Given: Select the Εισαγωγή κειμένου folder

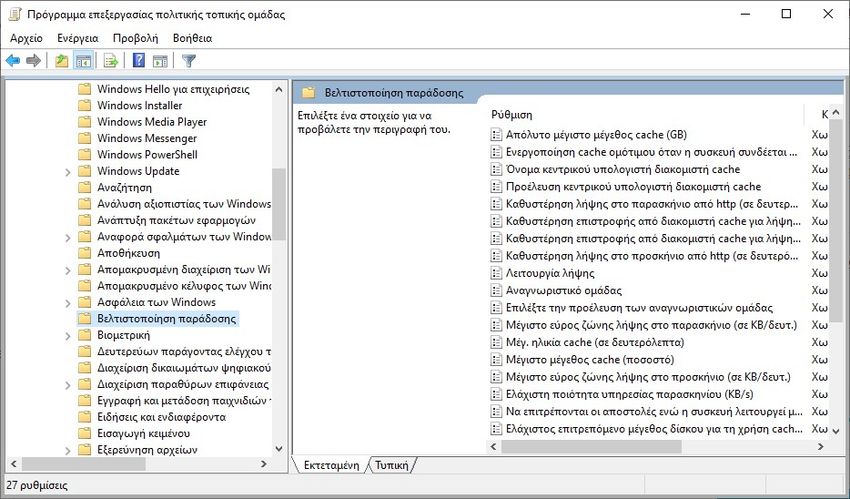Looking at the screenshot, I should pos(144,433).
